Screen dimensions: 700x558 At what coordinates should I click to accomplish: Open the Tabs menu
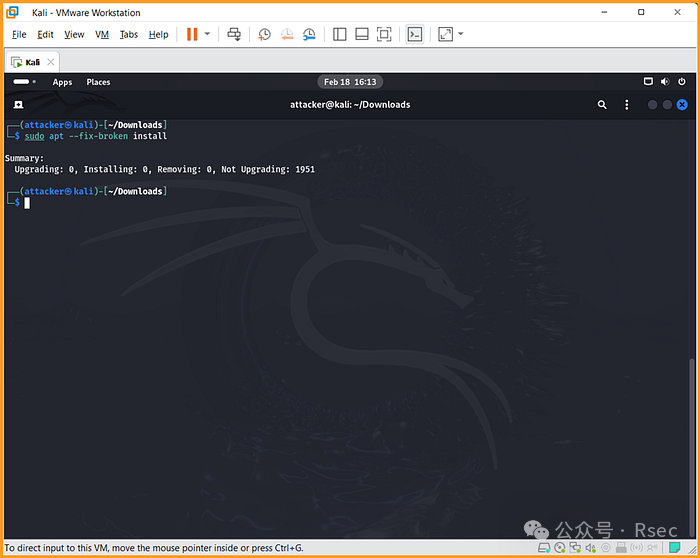[129, 34]
